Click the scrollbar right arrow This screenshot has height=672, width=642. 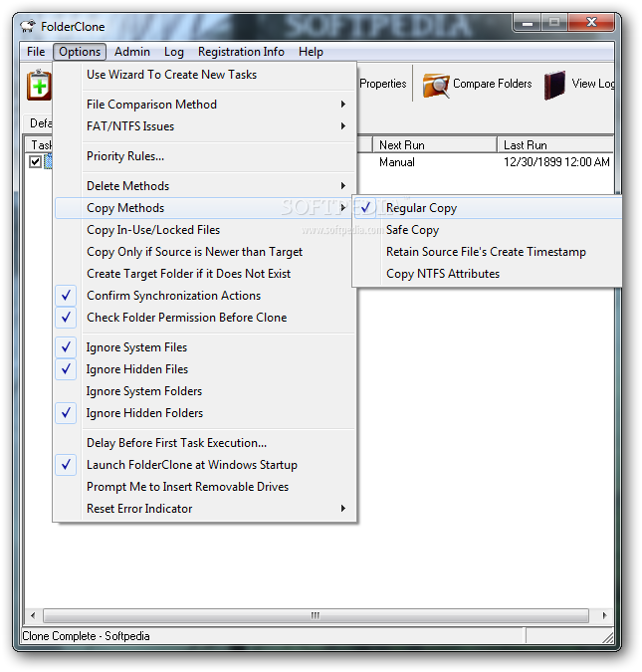[604, 616]
